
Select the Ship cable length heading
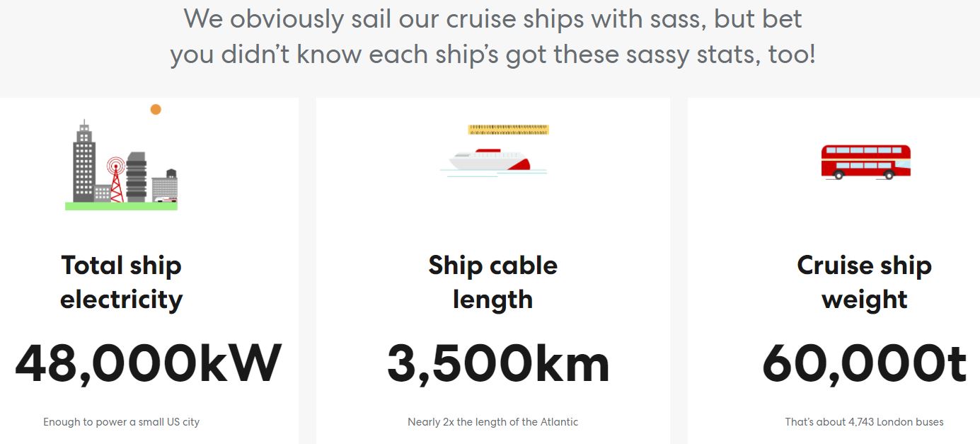pos(493,282)
